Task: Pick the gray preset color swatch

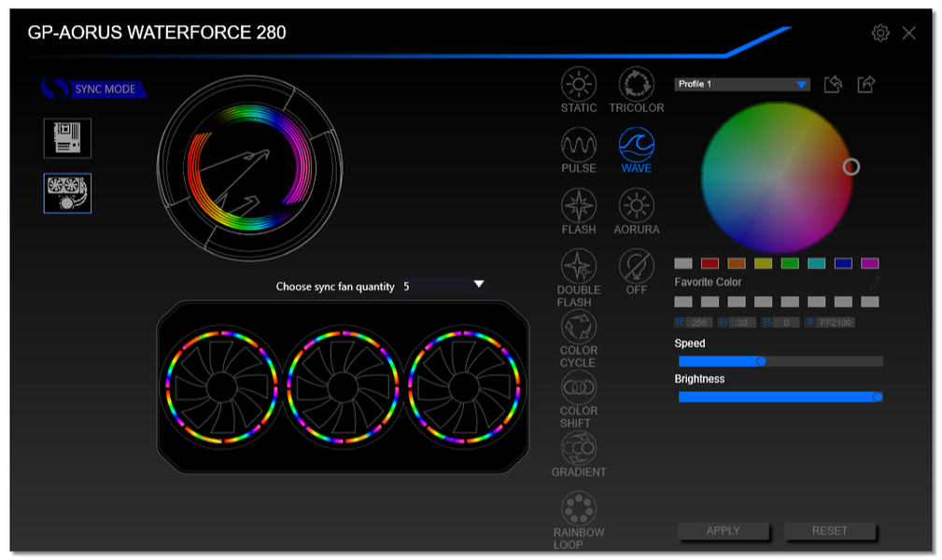Action: pos(683,263)
